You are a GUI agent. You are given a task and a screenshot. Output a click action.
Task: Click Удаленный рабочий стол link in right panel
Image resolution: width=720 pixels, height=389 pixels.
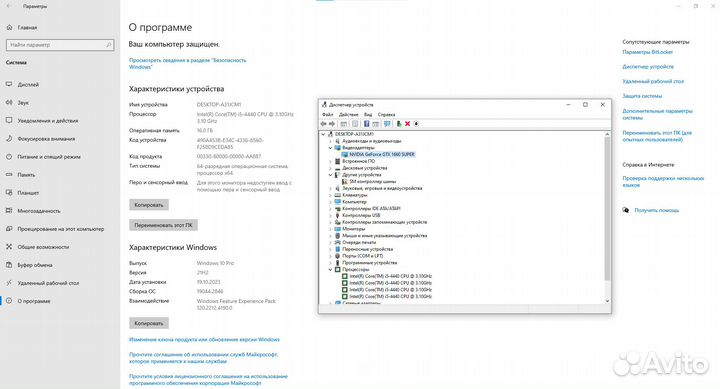(x=653, y=81)
